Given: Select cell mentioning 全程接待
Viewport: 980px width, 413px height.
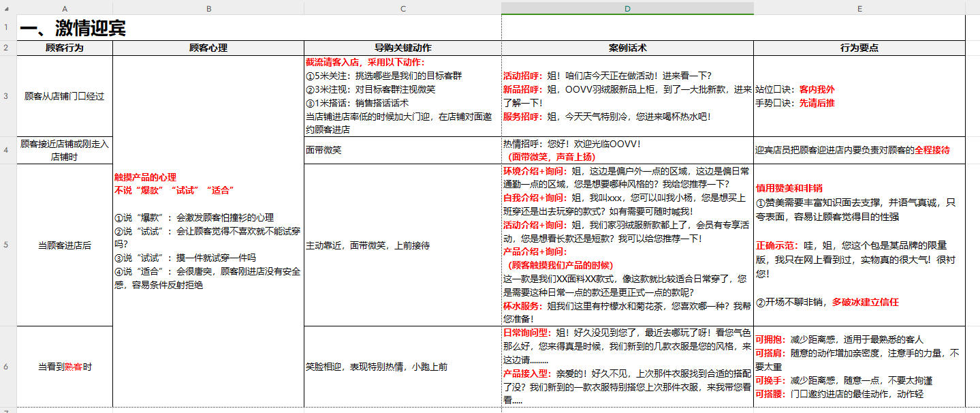Looking at the screenshot, I should click(859, 150).
